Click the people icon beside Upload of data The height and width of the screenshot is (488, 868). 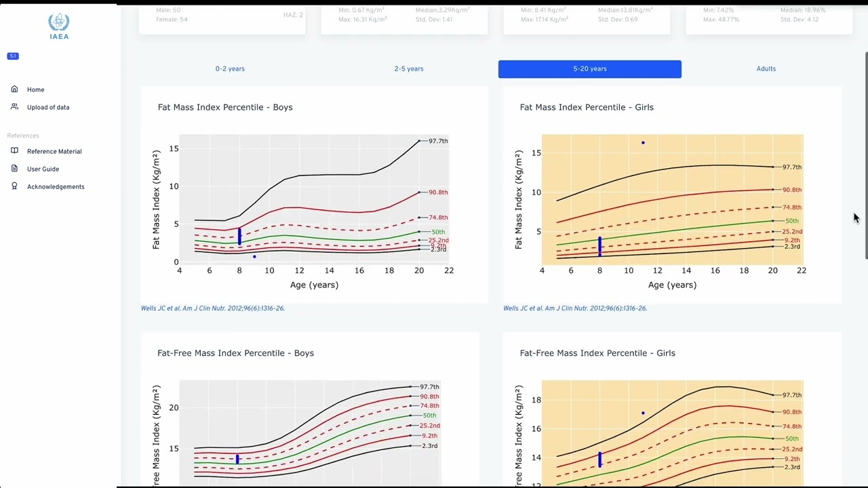pyautogui.click(x=14, y=106)
